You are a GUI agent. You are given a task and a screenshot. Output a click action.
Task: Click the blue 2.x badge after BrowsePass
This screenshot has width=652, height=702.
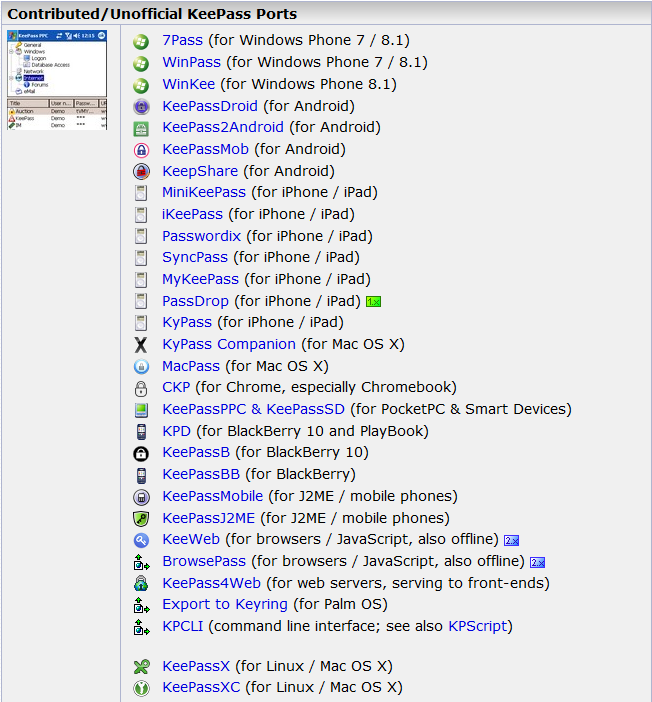[x=537, y=563]
